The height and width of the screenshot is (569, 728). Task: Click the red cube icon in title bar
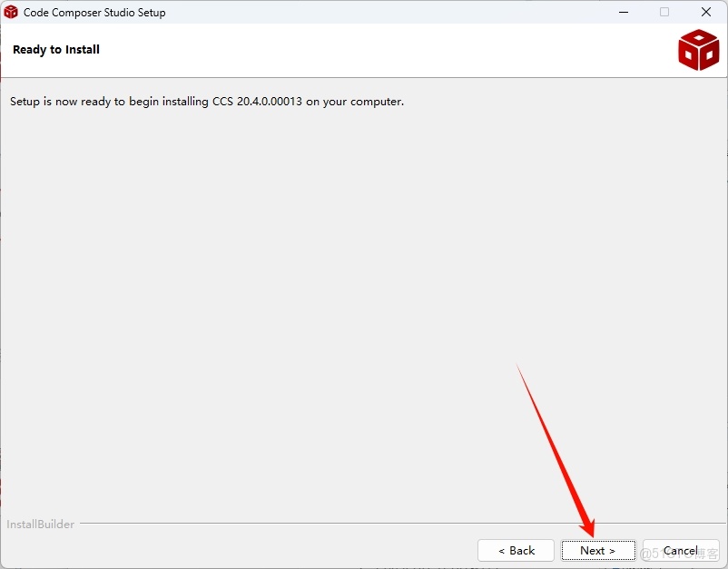click(11, 12)
